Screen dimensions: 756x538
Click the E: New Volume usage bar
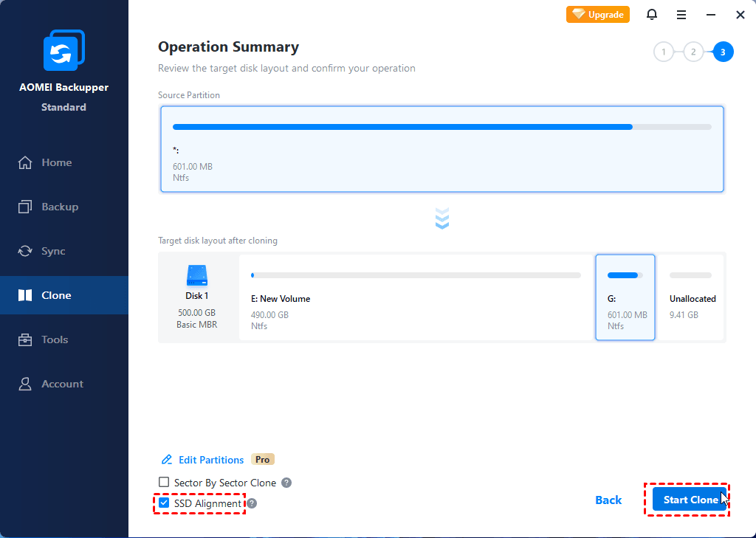coord(416,275)
